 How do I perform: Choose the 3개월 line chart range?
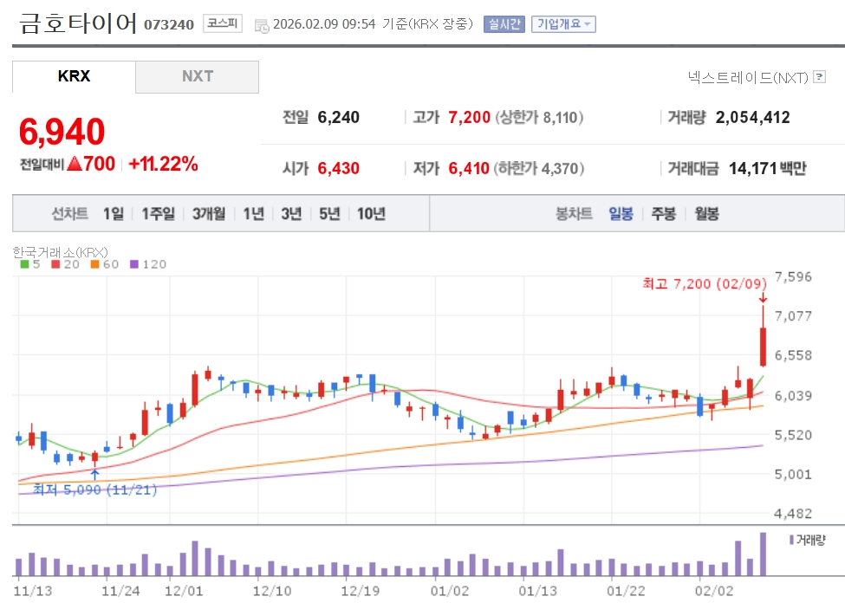(x=208, y=213)
